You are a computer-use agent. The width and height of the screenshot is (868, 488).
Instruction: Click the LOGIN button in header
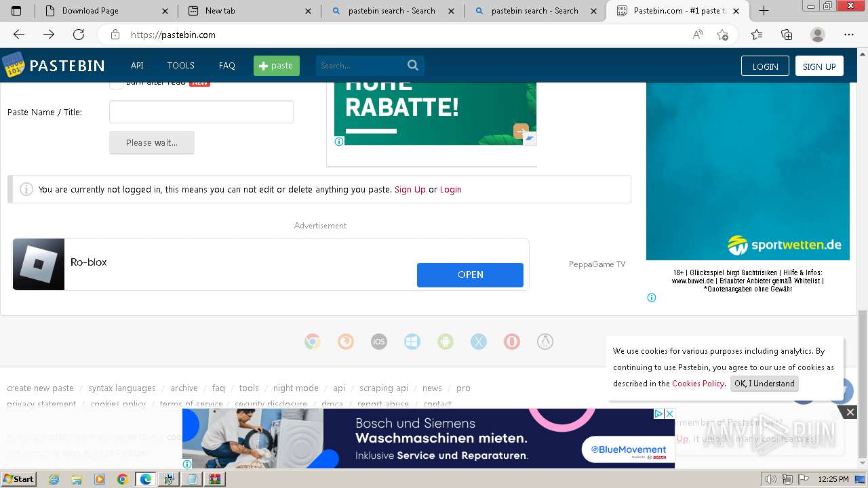point(765,66)
